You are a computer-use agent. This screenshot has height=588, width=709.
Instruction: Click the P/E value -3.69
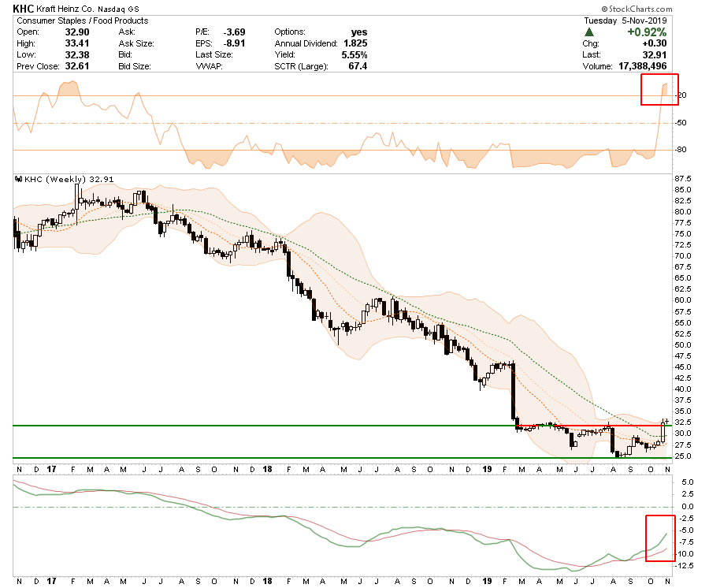[234, 32]
